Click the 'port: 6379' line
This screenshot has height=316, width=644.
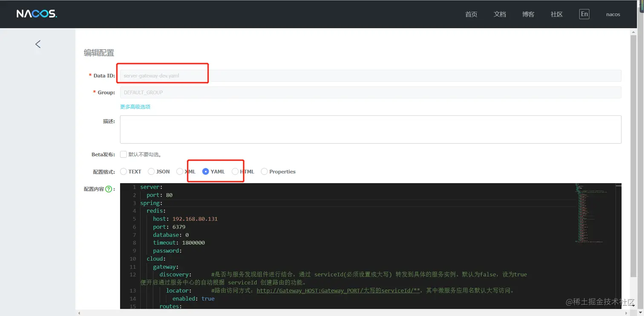point(169,227)
